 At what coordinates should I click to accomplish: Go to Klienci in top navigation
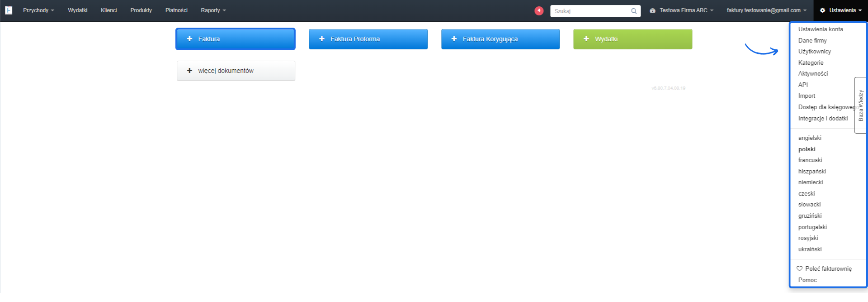pos(109,10)
